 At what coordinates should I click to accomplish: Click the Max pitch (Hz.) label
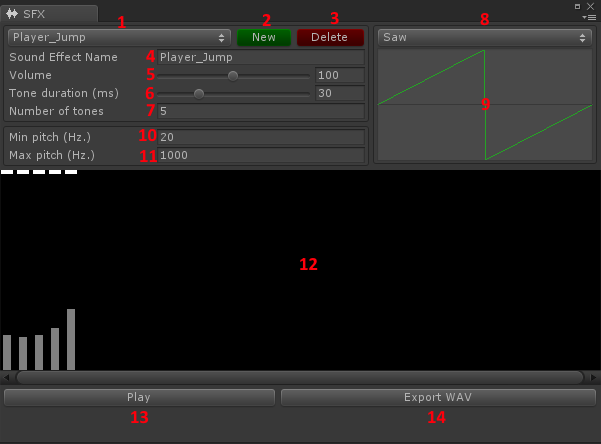pyautogui.click(x=52, y=155)
